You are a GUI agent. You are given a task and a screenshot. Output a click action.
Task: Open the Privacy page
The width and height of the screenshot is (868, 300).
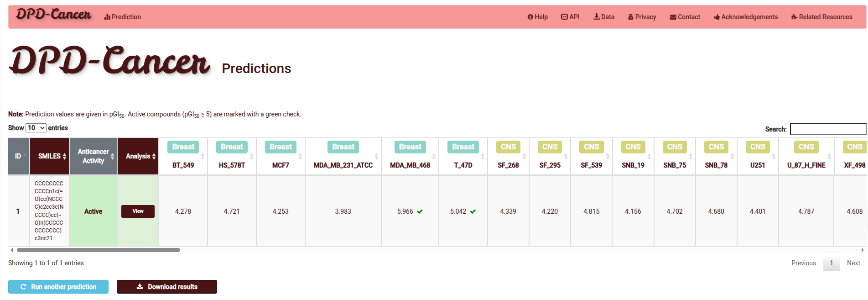[642, 17]
